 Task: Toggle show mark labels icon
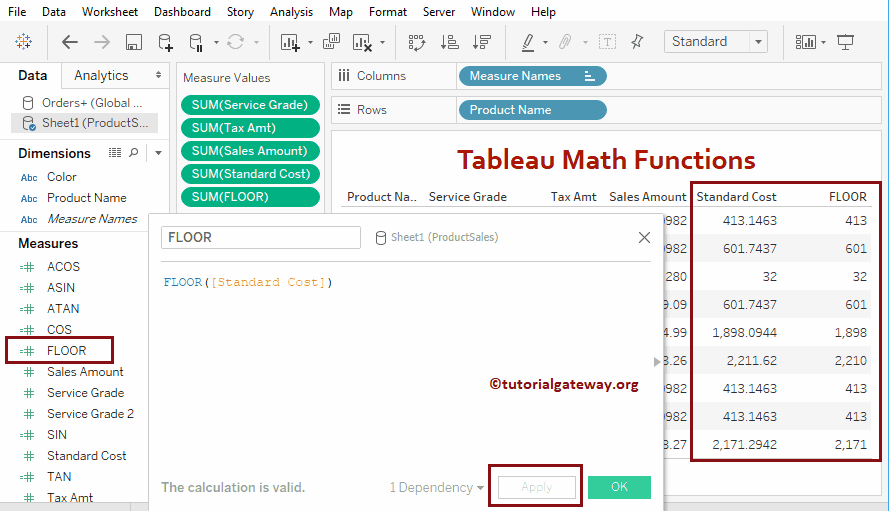(x=607, y=42)
